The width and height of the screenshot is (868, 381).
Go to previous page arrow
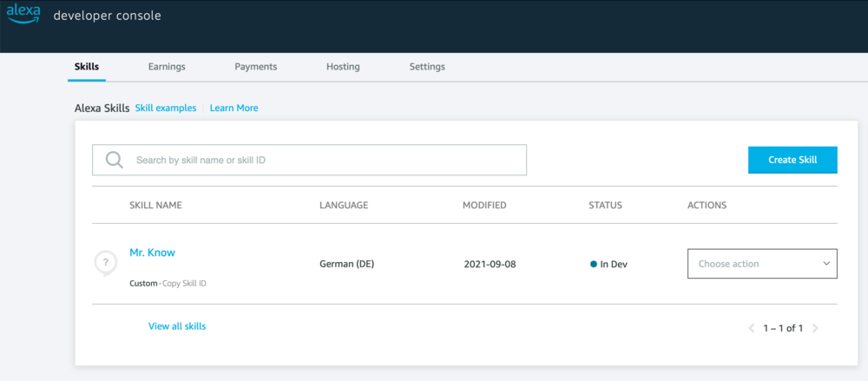tap(751, 328)
